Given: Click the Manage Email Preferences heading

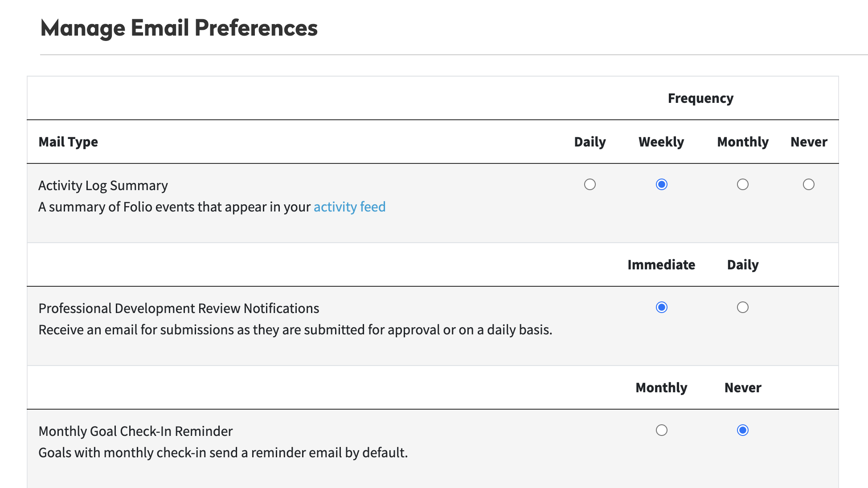Looking at the screenshot, I should pyautogui.click(x=179, y=28).
